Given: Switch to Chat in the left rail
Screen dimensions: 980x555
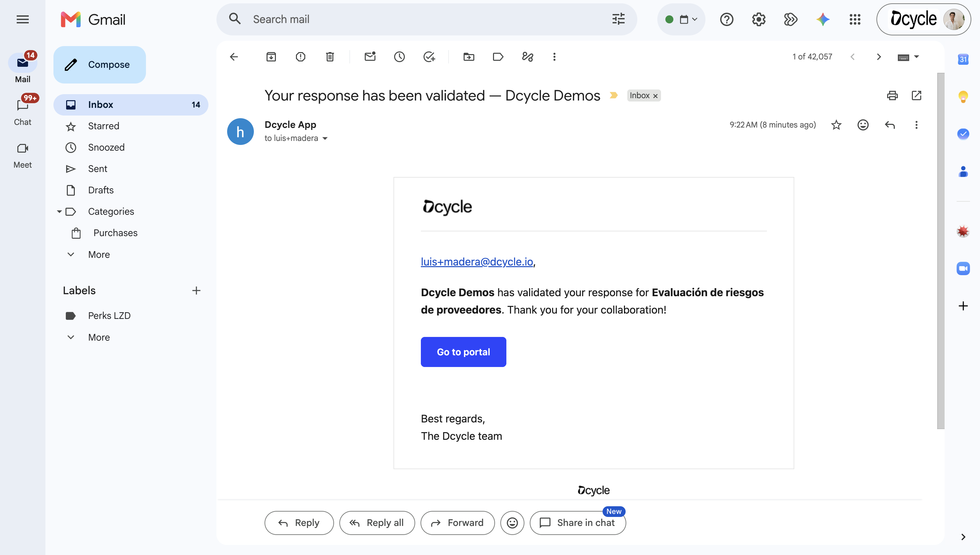Looking at the screenshot, I should tap(22, 111).
